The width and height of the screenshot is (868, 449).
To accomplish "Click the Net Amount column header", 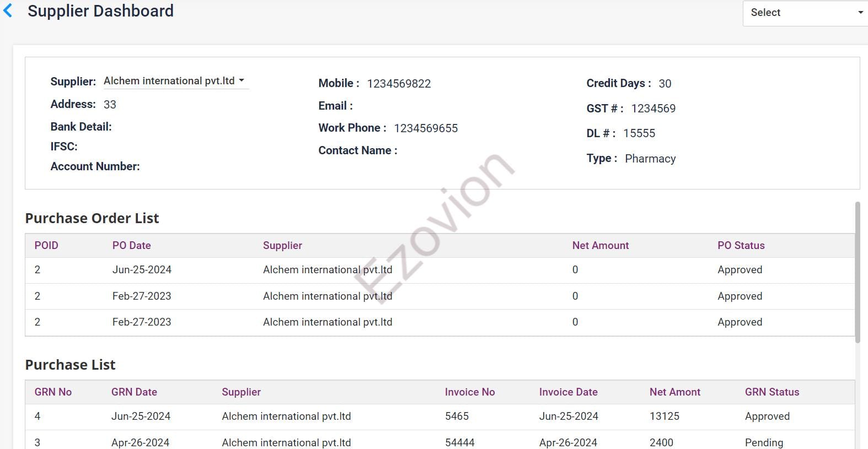I will click(x=600, y=246).
